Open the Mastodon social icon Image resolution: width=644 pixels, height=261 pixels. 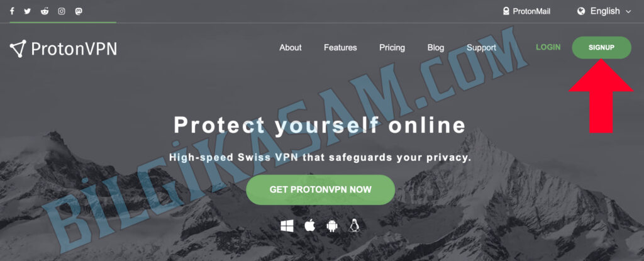coord(79,11)
